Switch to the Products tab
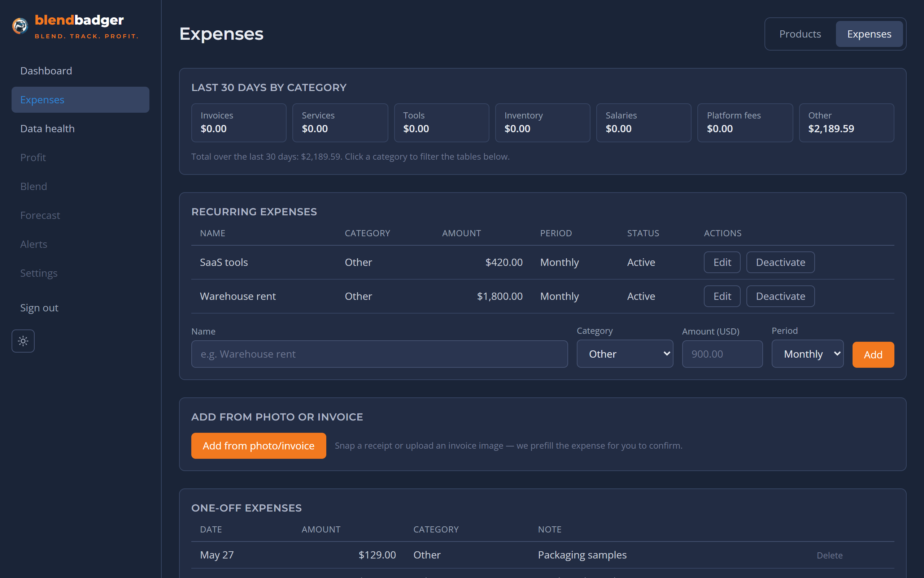The image size is (924, 578). [800, 34]
